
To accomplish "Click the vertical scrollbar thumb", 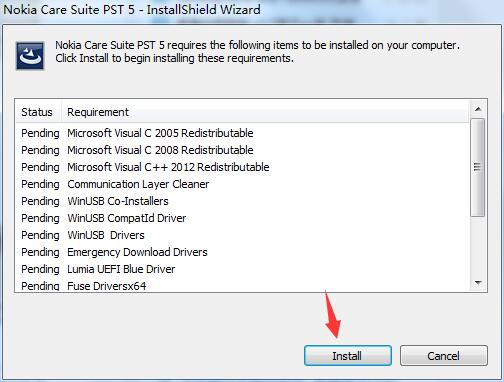I will click(x=478, y=167).
